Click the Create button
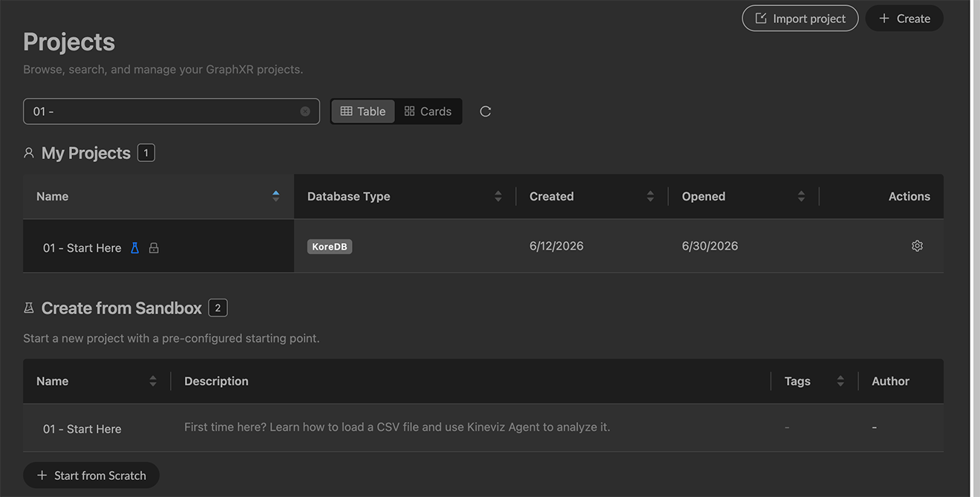Viewport: 980px width, 497px height. (904, 19)
